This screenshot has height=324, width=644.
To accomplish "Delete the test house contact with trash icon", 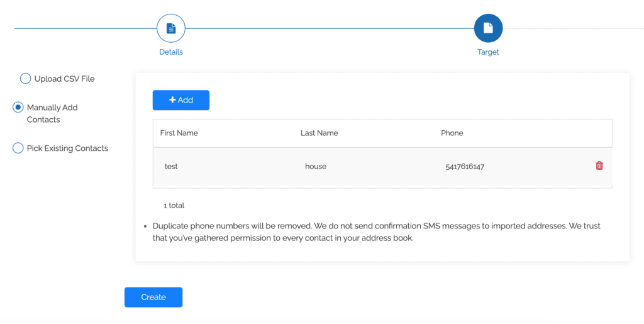I will pos(599,165).
